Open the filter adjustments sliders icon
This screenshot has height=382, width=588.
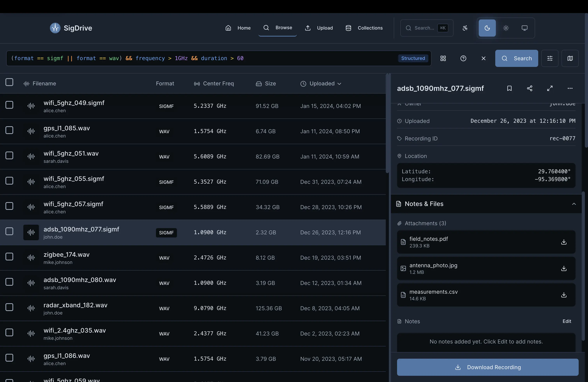[x=550, y=58]
